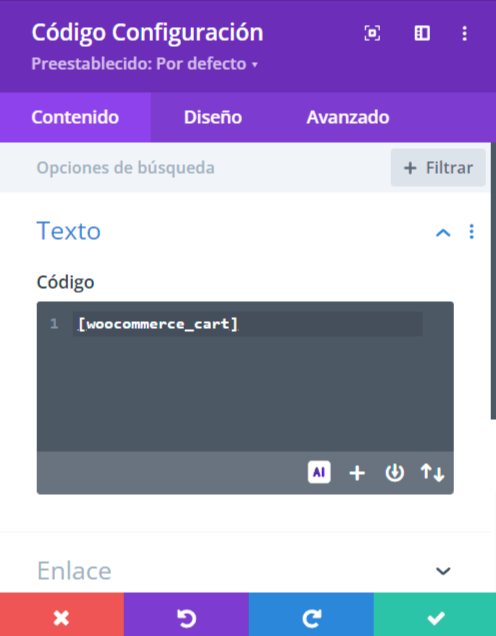
Task: Switch to the Diseño tab
Action: coord(213,117)
